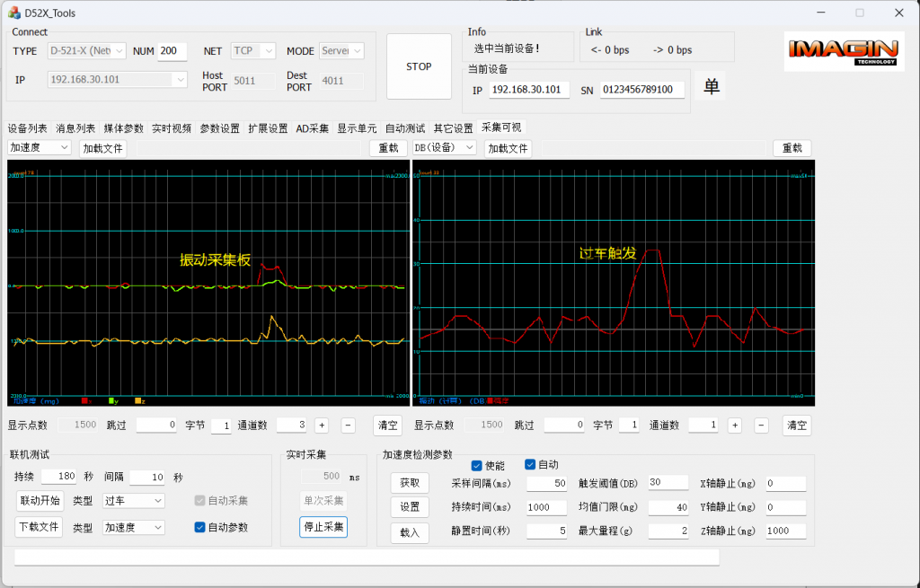Open the NET protocol dropdown
The image size is (920, 588).
pos(252,51)
